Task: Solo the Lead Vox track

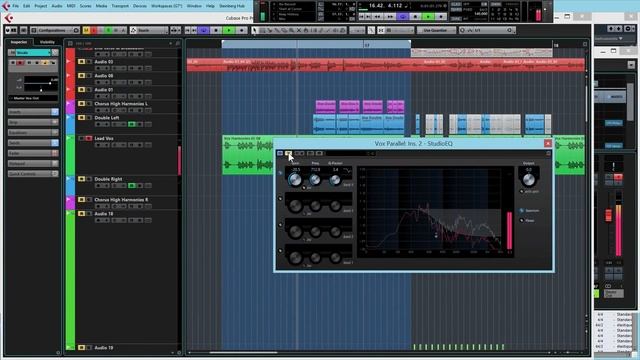Action: click(x=89, y=138)
